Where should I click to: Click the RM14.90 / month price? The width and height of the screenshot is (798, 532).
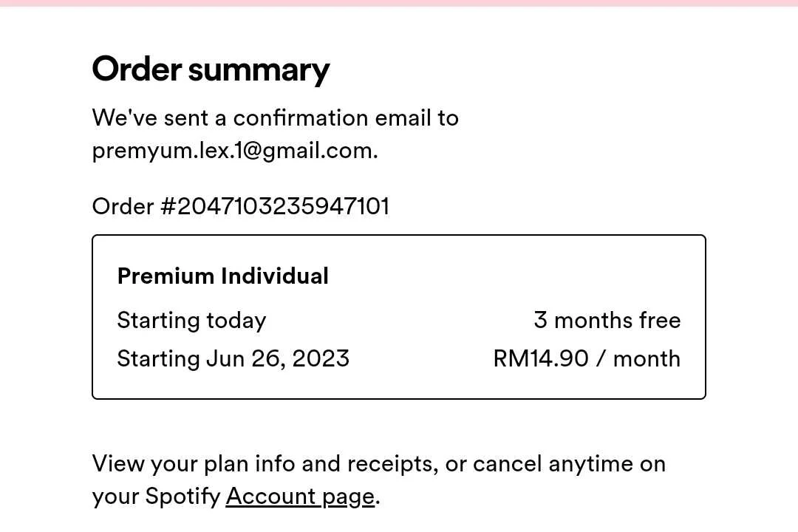(587, 359)
